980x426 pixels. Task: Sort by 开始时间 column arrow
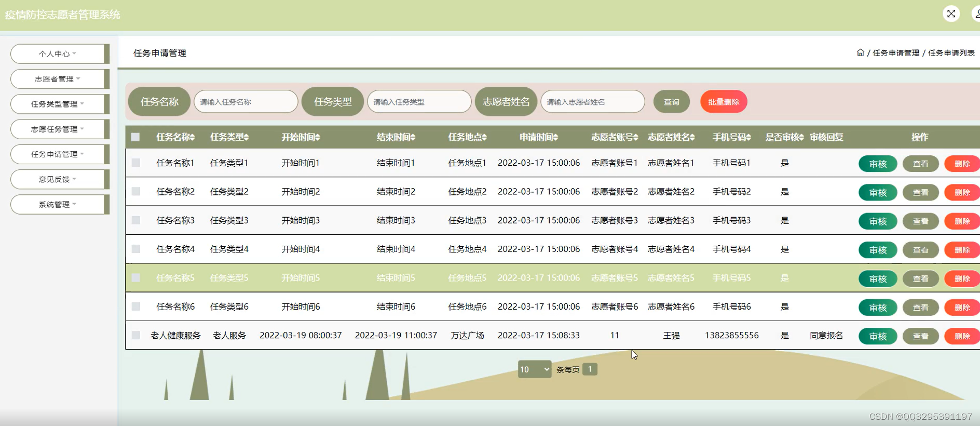[317, 137]
